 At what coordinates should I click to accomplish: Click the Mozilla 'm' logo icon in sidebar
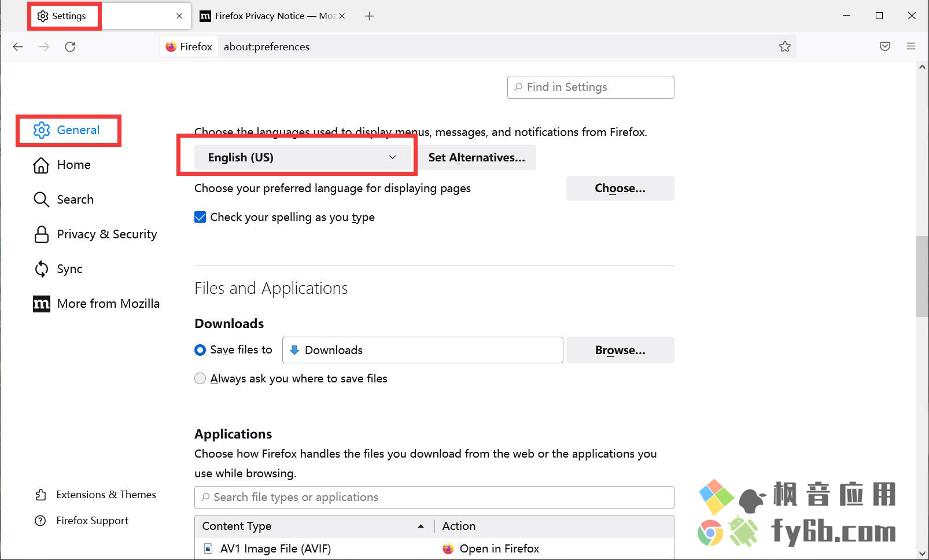41,304
